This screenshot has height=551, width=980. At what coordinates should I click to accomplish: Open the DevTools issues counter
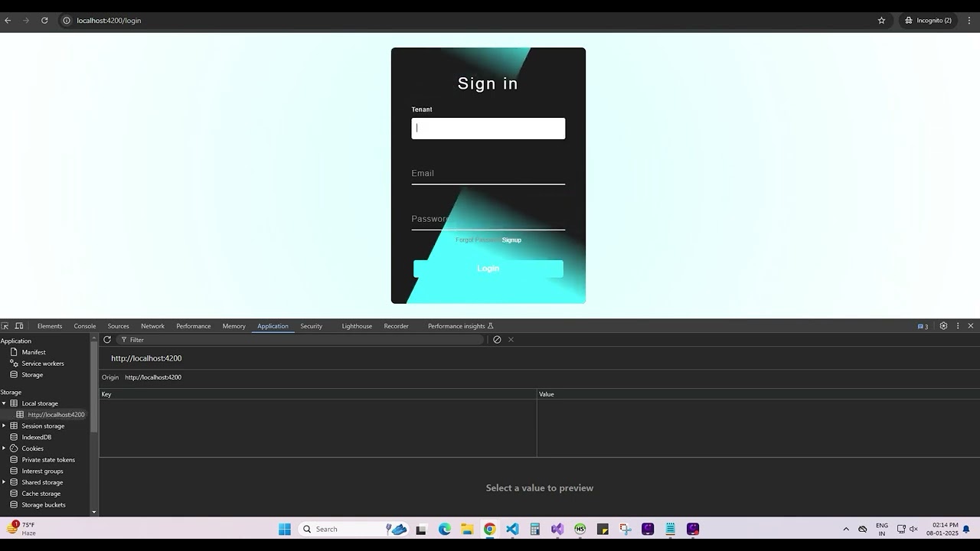923,326
